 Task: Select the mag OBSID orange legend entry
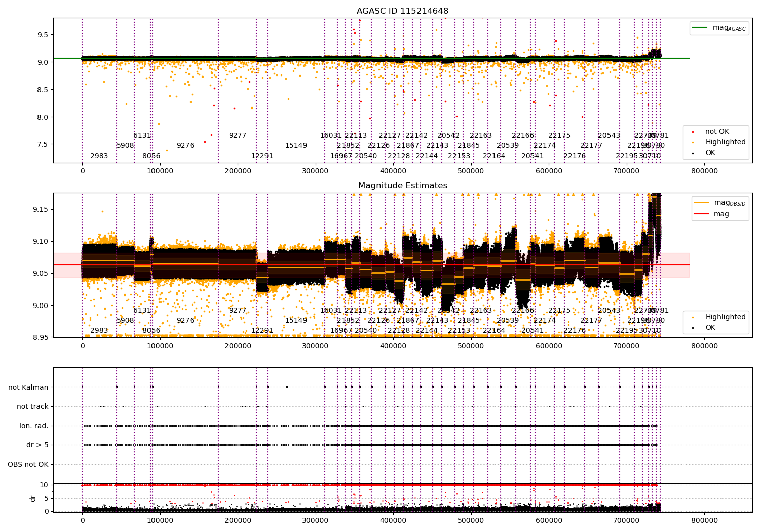click(720, 203)
